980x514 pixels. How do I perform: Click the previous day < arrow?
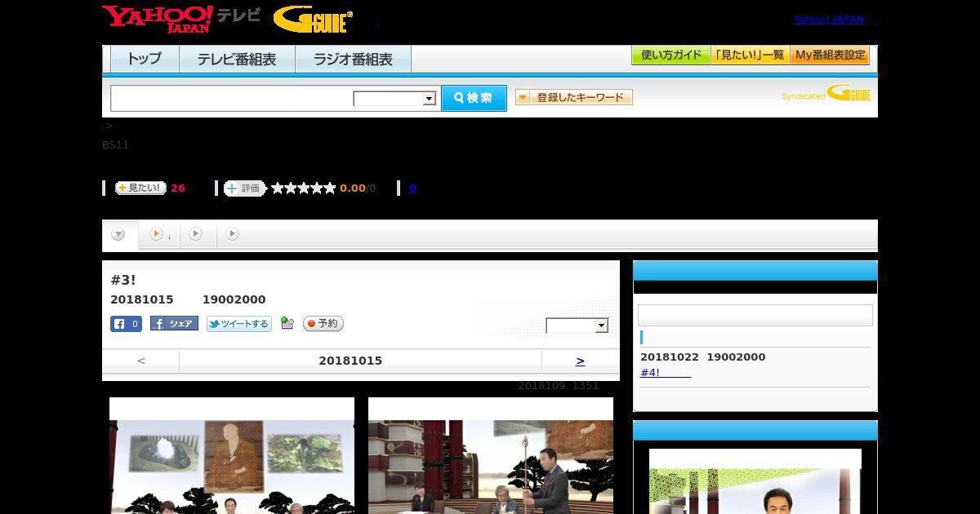pos(141,361)
